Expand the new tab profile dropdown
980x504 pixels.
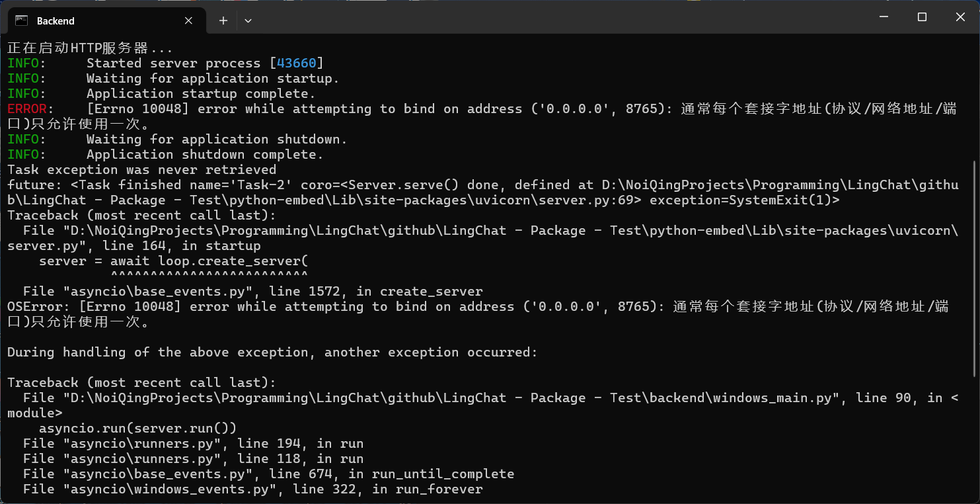(x=248, y=21)
